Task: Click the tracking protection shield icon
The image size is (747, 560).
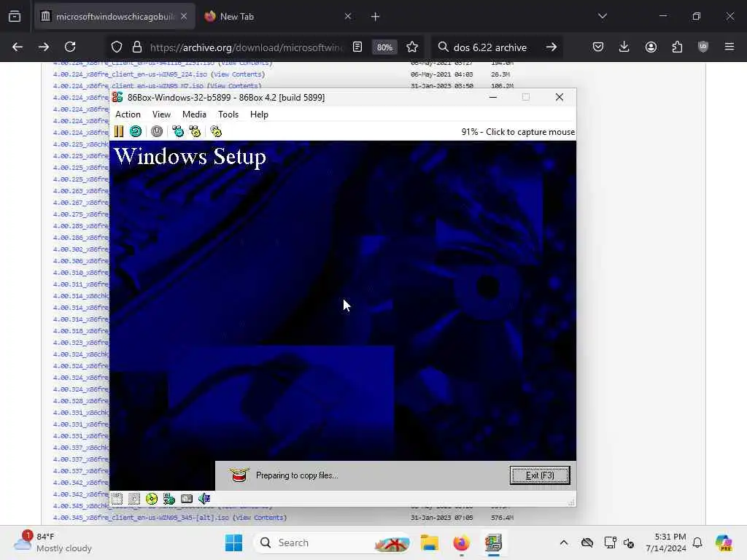Action: click(117, 47)
